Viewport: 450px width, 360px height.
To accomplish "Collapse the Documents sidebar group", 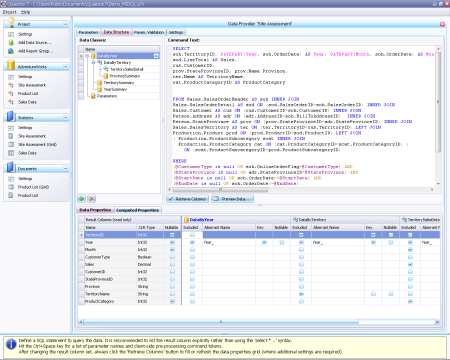I will click(65, 169).
